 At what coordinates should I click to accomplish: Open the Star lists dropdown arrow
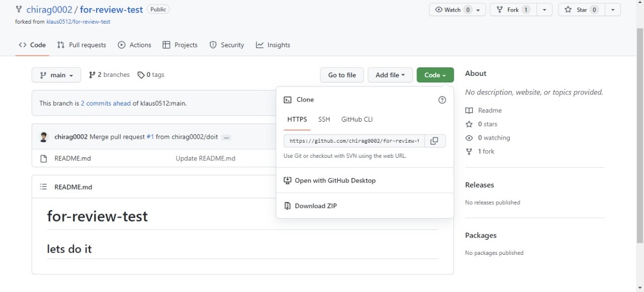[612, 10]
